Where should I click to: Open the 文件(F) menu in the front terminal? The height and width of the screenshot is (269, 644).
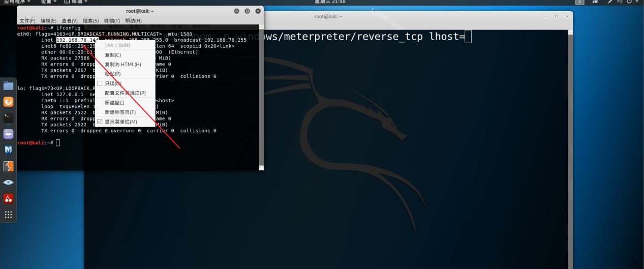[x=27, y=20]
